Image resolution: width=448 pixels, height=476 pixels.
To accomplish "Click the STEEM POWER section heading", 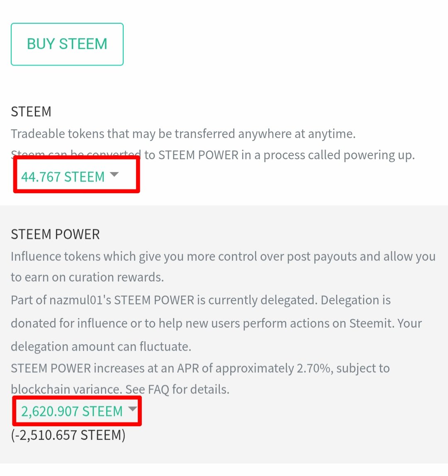I will tap(55, 234).
